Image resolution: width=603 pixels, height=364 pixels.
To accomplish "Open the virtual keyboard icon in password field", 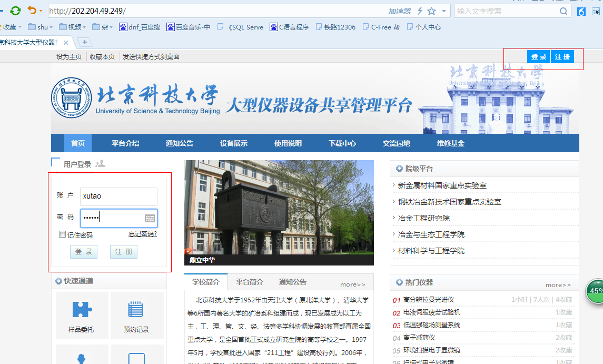I will coord(150,218).
